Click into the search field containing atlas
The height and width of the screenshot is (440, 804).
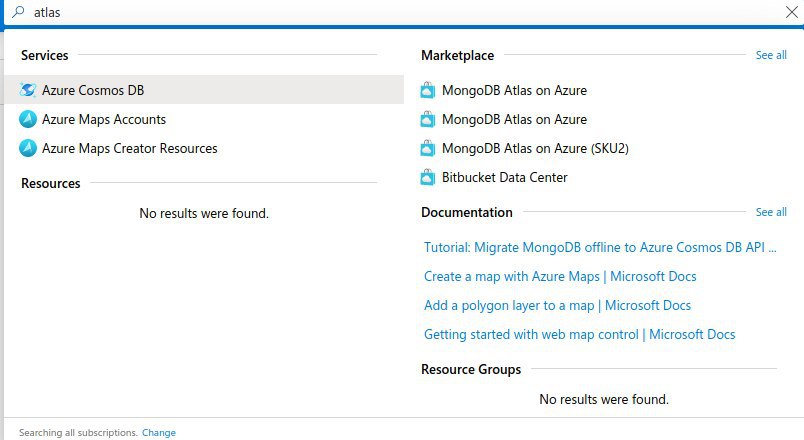405,12
